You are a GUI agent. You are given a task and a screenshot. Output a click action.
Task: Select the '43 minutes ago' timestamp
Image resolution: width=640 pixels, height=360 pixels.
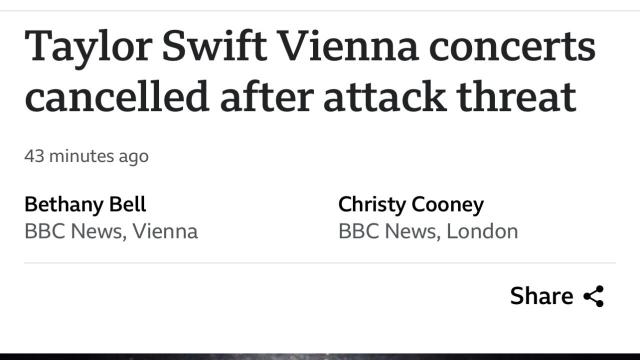[x=87, y=156]
